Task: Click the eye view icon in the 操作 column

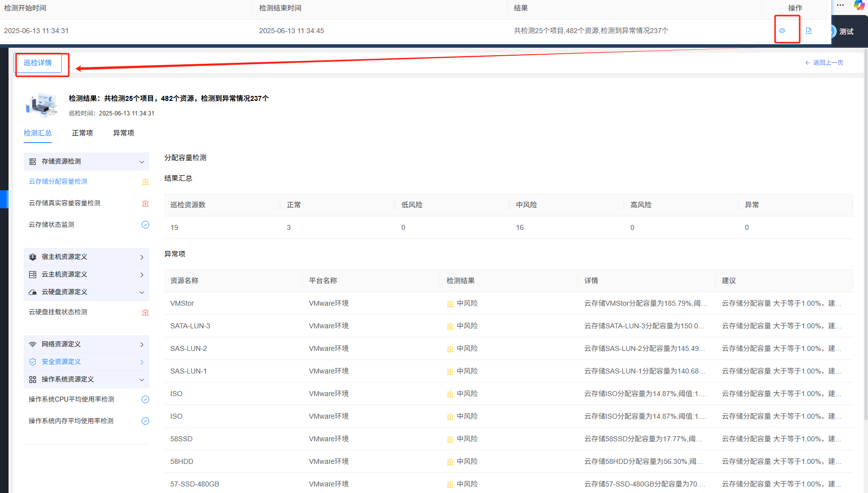Action: tap(782, 31)
